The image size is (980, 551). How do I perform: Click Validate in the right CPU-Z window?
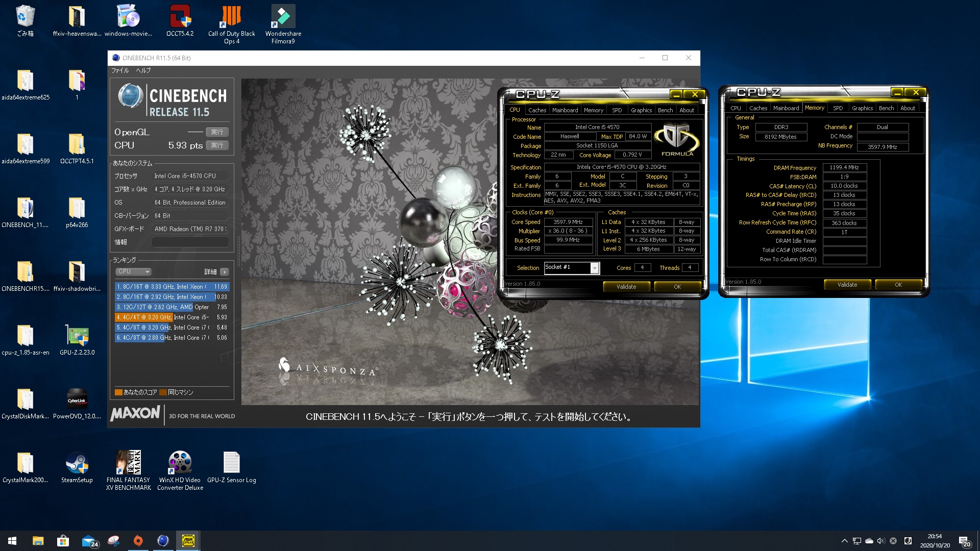[x=847, y=285]
